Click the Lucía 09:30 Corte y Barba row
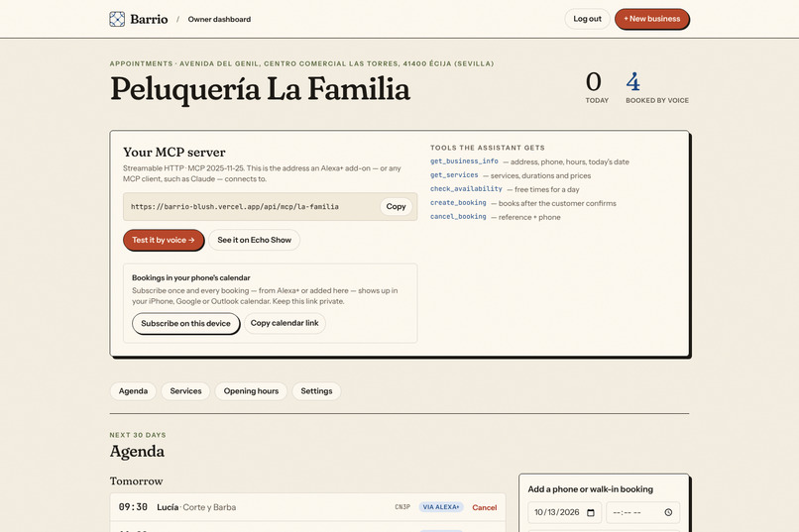 pyautogui.click(x=307, y=507)
